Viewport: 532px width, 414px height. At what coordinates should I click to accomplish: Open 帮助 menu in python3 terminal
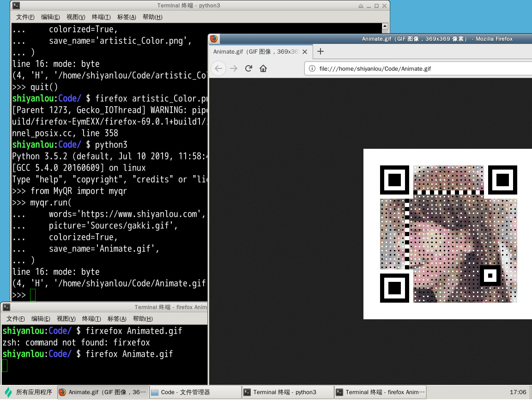152,17
